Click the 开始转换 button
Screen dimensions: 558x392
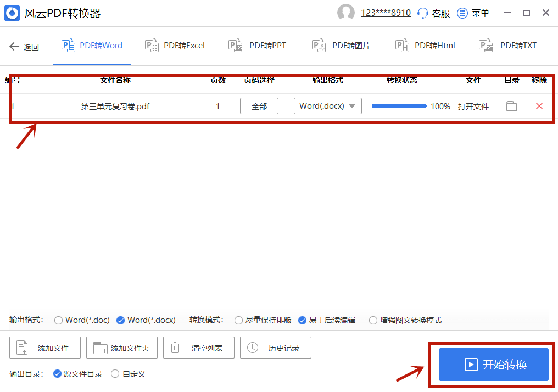click(x=494, y=365)
